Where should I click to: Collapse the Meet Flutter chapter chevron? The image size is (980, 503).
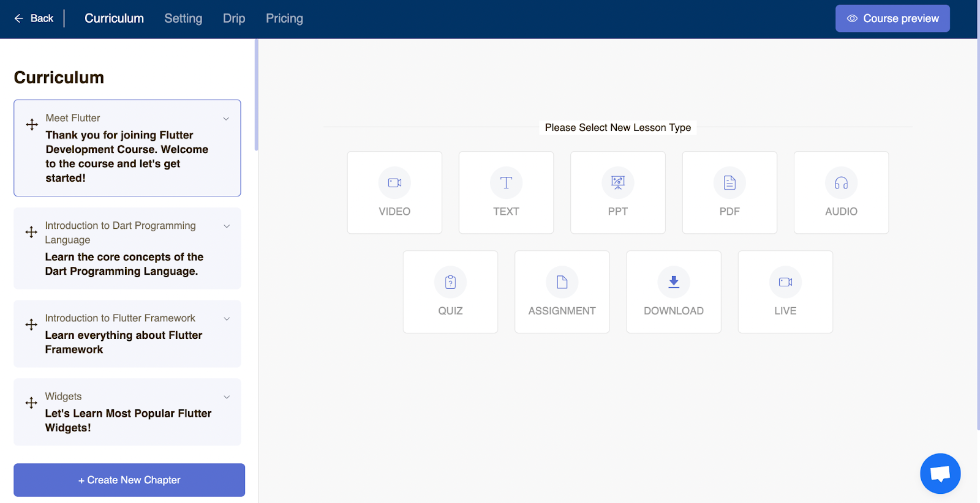click(226, 119)
